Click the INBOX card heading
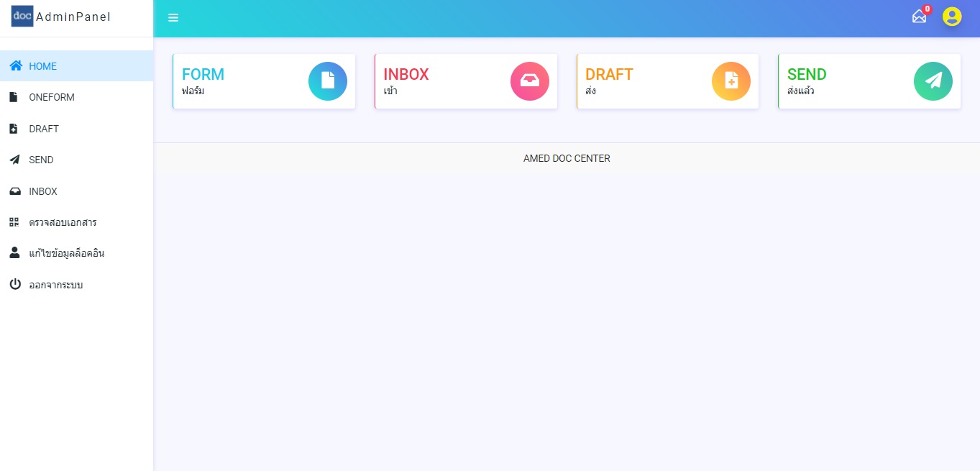The width and height of the screenshot is (980, 471). pos(406,74)
